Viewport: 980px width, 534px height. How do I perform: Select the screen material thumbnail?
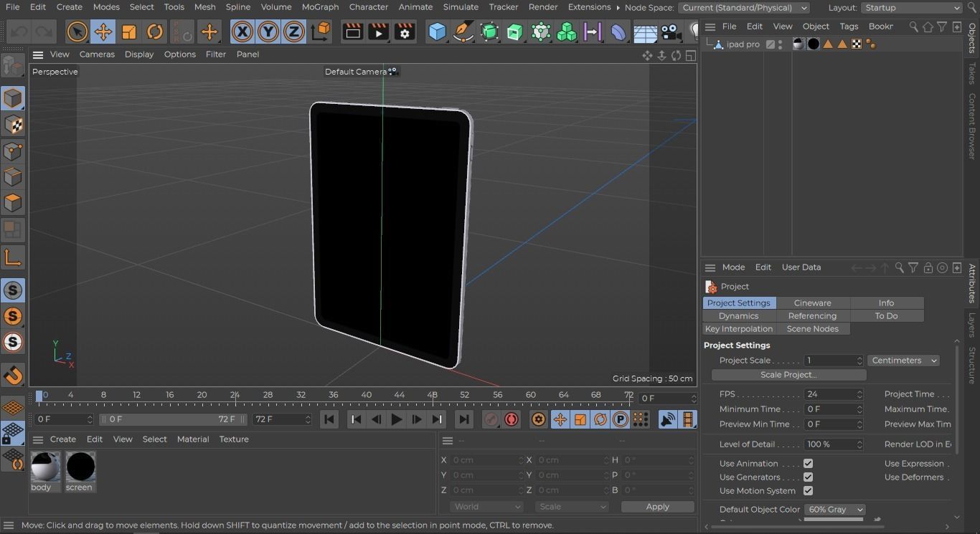tap(80, 472)
